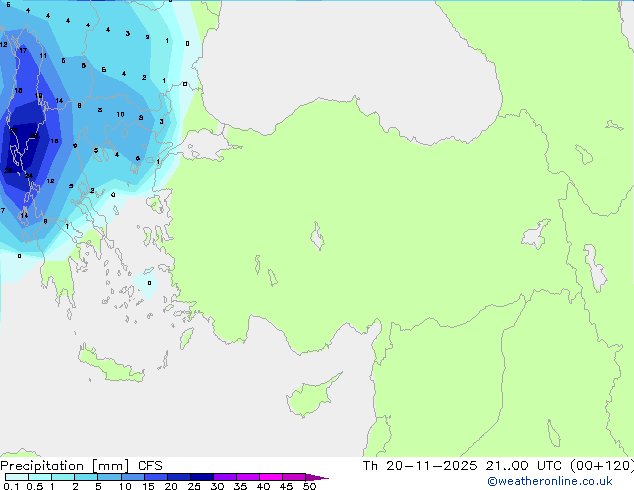634x490 pixels.
Task: Click the '25' legend scale label
Action: click(x=194, y=486)
